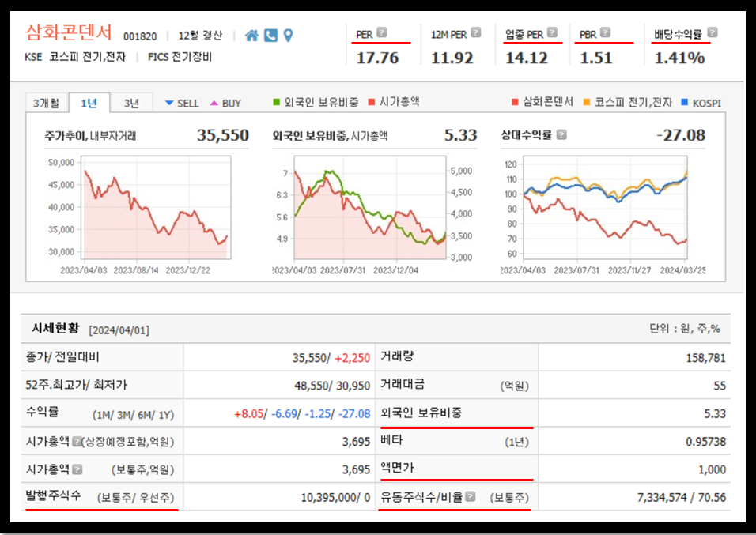Screen dimensions: 756x535
Task: Click the 12월 결산 fiscal label
Action: pyautogui.click(x=200, y=36)
